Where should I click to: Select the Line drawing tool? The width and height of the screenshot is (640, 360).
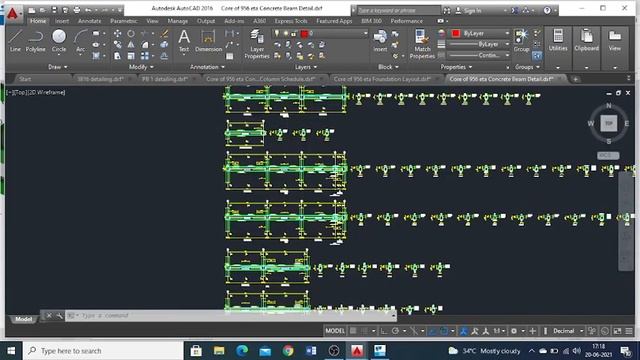tap(15, 41)
